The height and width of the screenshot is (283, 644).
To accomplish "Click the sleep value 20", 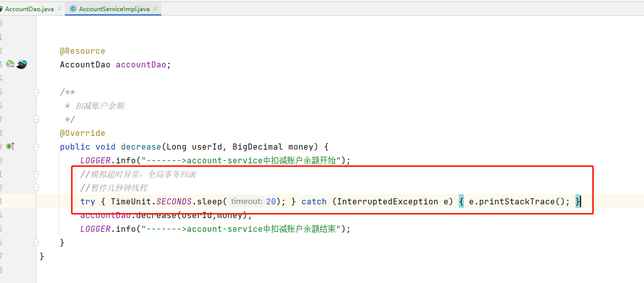I will pos(271,202).
